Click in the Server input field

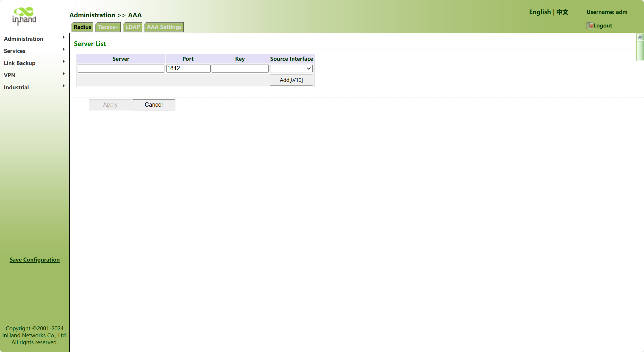click(121, 68)
